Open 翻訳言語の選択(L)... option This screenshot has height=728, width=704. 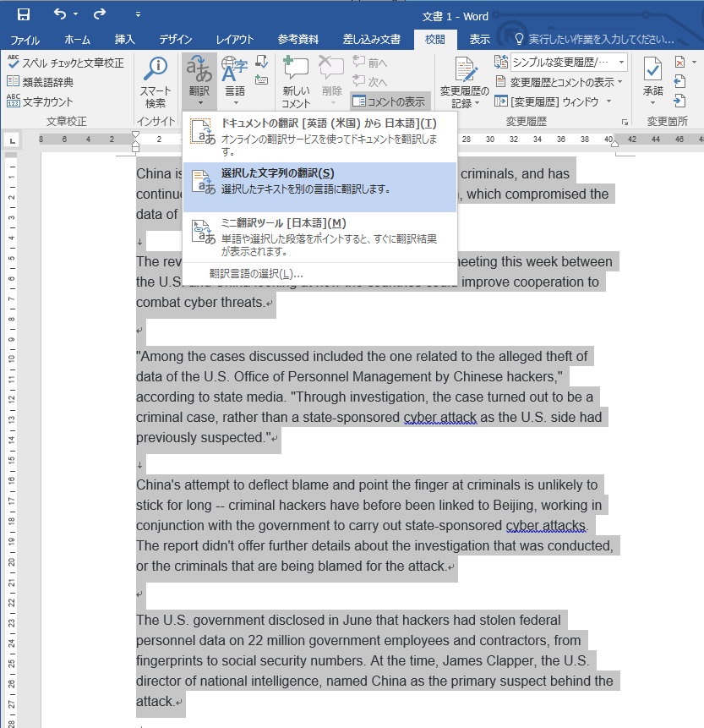click(319, 274)
